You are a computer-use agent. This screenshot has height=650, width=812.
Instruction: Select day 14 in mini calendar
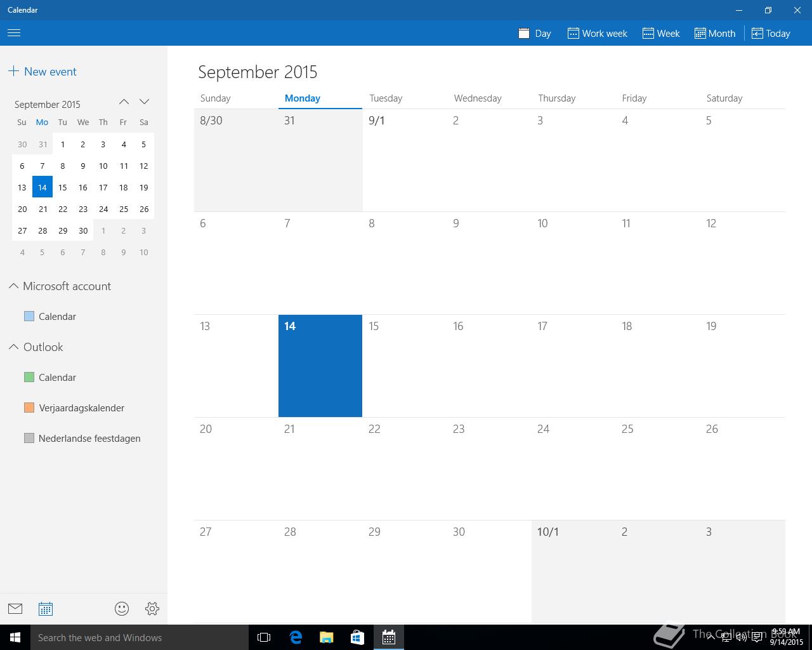point(43,187)
